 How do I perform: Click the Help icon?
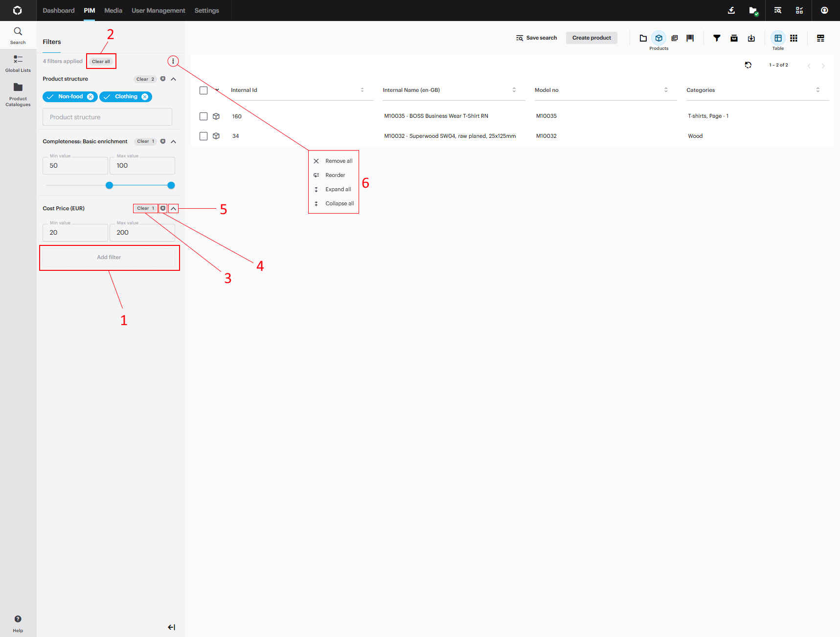click(18, 619)
